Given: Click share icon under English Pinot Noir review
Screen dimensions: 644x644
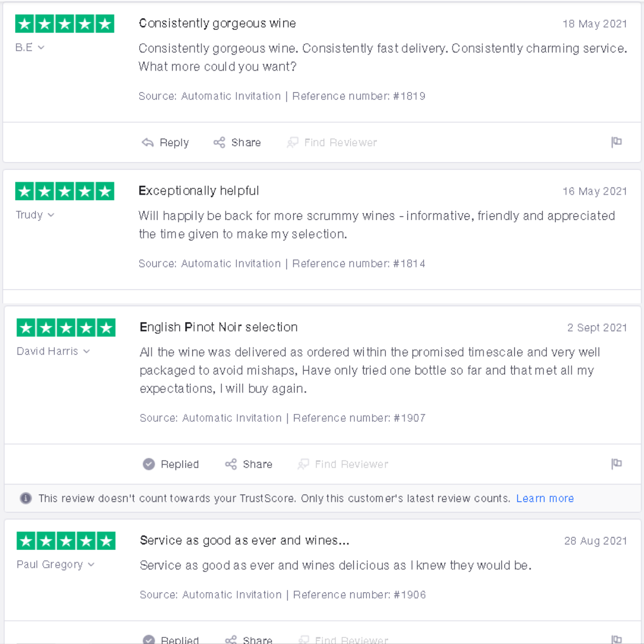Looking at the screenshot, I should point(231,464).
